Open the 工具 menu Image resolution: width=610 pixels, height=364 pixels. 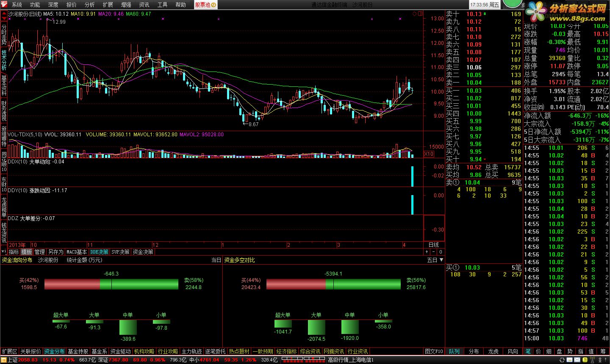pos(162,5)
